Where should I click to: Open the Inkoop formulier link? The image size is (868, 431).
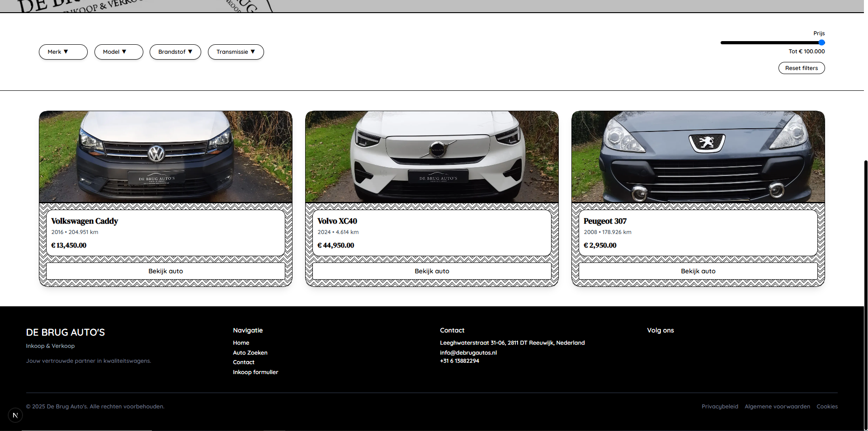tap(255, 372)
